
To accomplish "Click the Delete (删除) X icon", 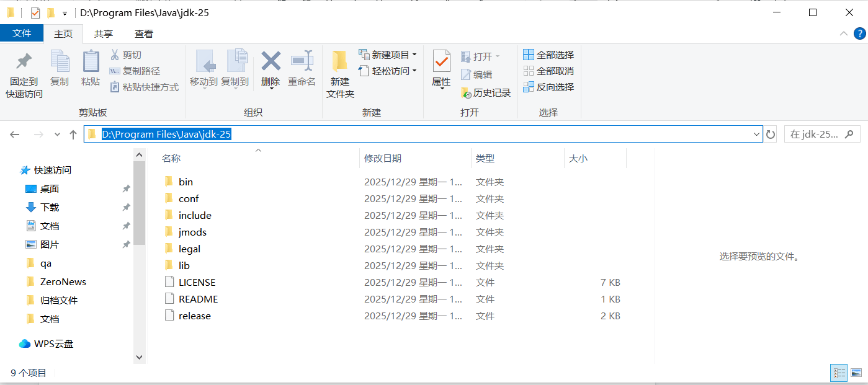I will pos(271,61).
